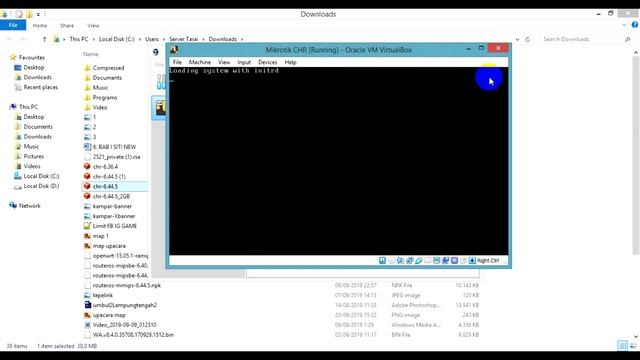
Task: Click the file list scrollbar down arrow
Action: click(x=636, y=336)
